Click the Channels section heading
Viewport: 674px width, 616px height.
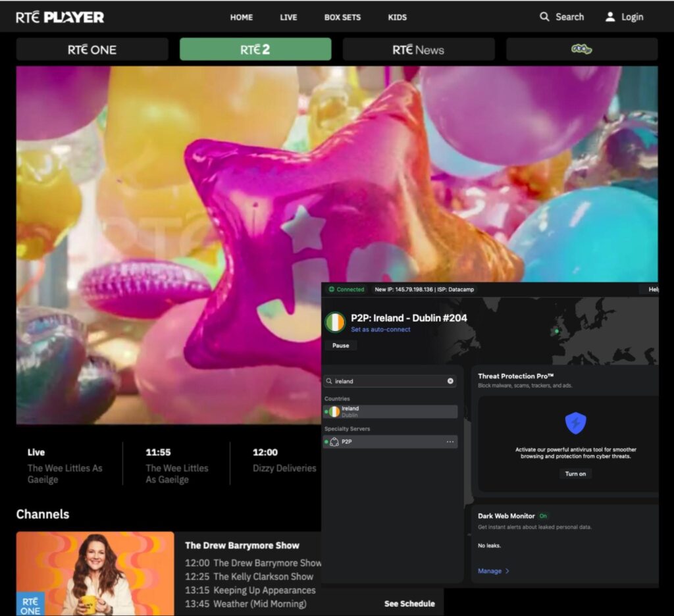(43, 514)
